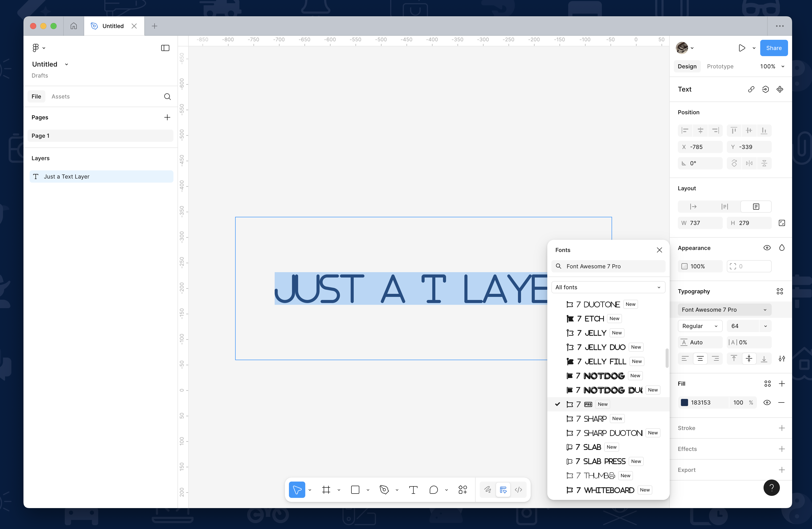Click the Share button
812x529 pixels.
773,48
